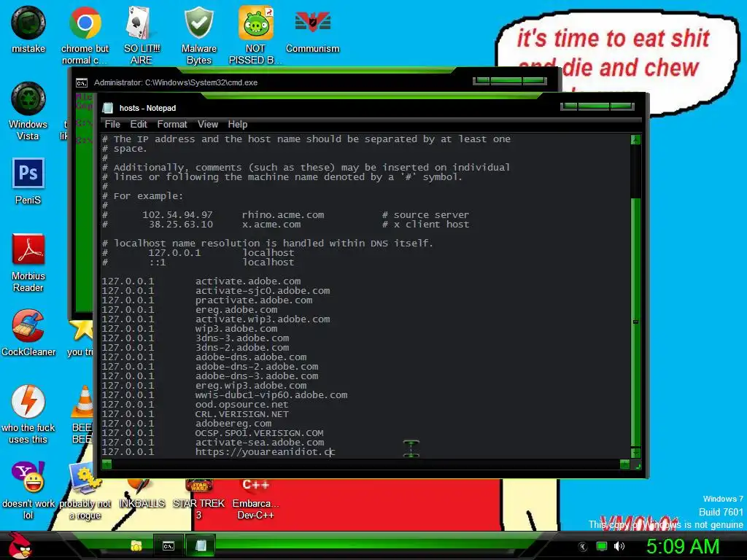Click the Angry Birds start button

(20, 545)
